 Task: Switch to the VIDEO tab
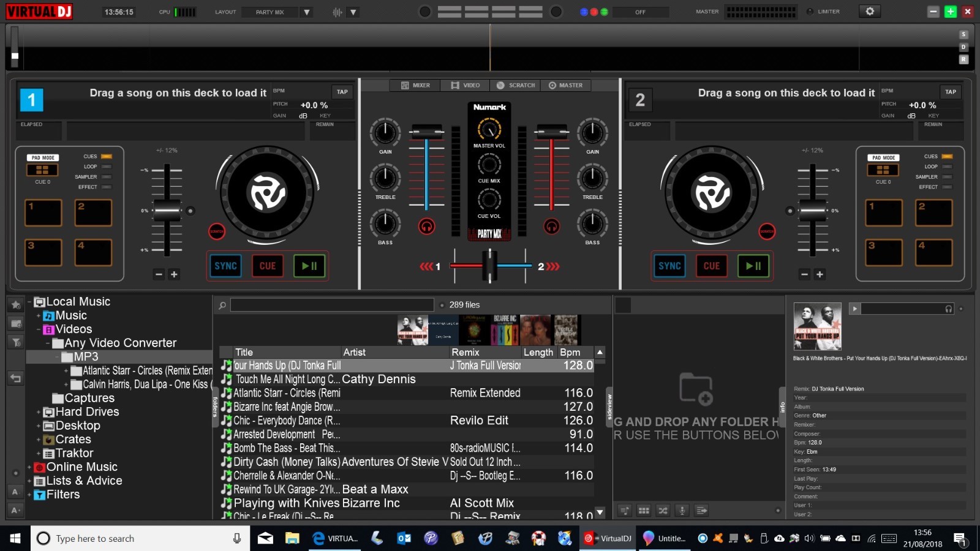click(x=466, y=85)
